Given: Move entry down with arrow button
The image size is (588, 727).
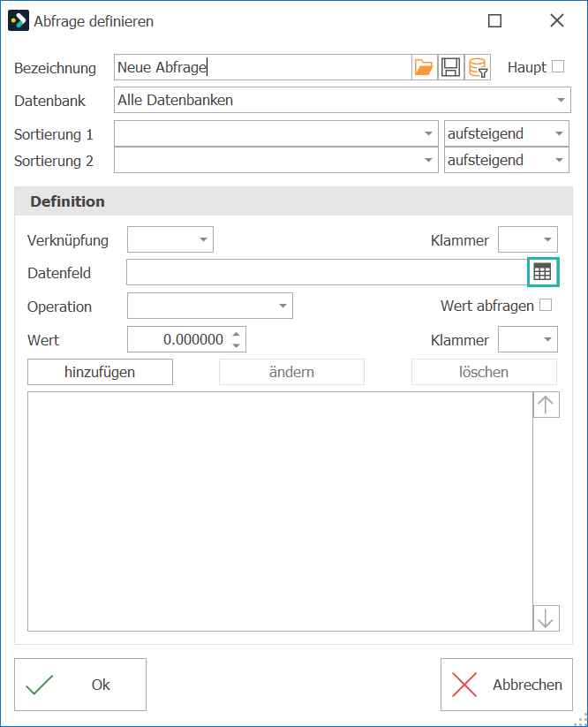Looking at the screenshot, I should 546,618.
